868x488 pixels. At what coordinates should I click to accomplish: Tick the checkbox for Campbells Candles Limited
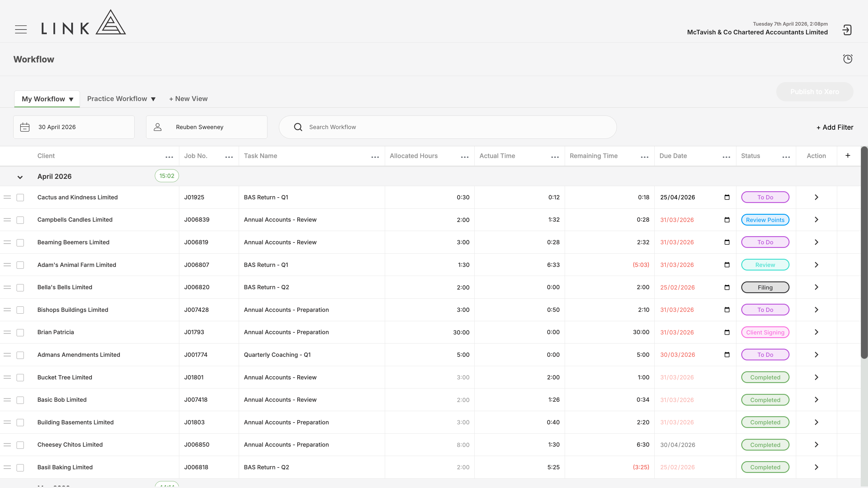coord(20,220)
